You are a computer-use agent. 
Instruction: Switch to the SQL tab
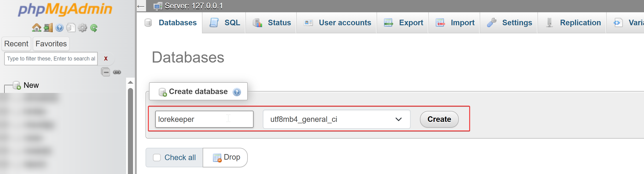tap(225, 23)
